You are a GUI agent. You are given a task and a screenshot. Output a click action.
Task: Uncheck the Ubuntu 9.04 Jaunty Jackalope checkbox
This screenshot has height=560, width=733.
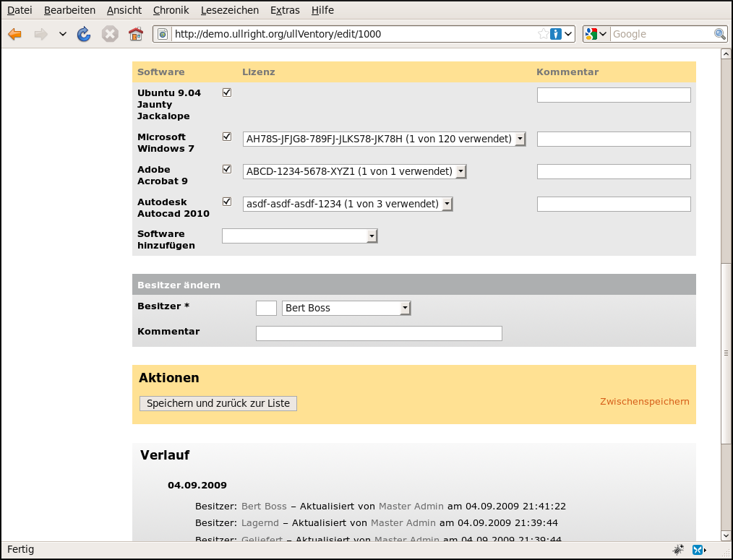click(227, 92)
